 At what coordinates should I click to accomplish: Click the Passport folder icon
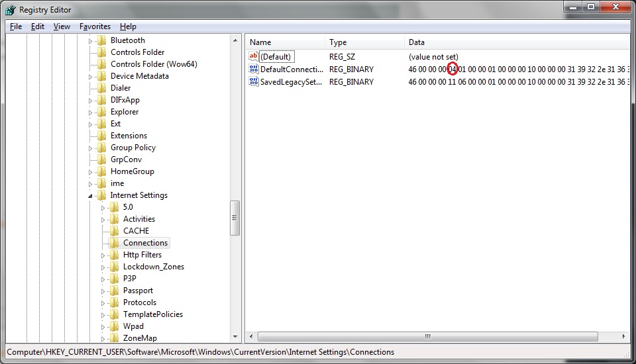click(115, 291)
